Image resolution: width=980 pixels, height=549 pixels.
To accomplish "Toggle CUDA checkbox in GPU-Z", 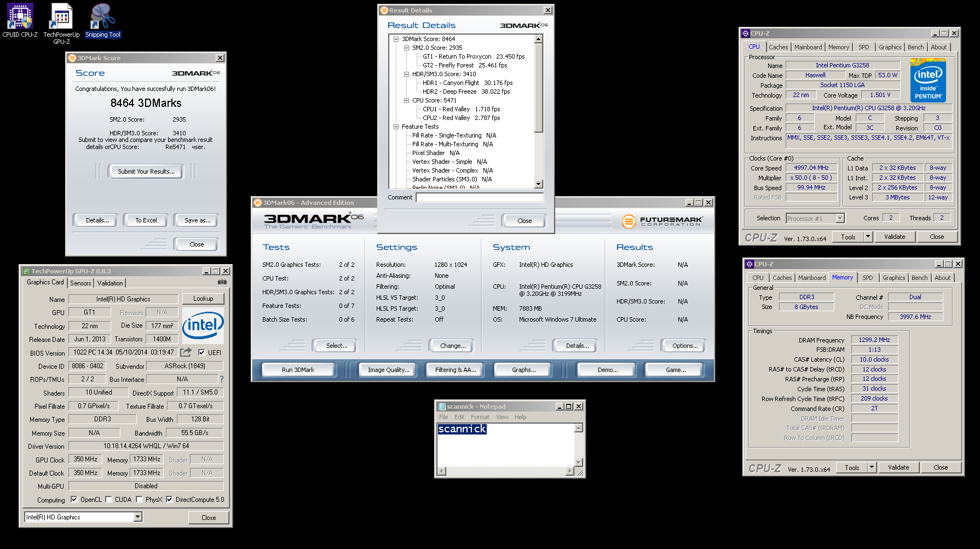I will pos(108,499).
